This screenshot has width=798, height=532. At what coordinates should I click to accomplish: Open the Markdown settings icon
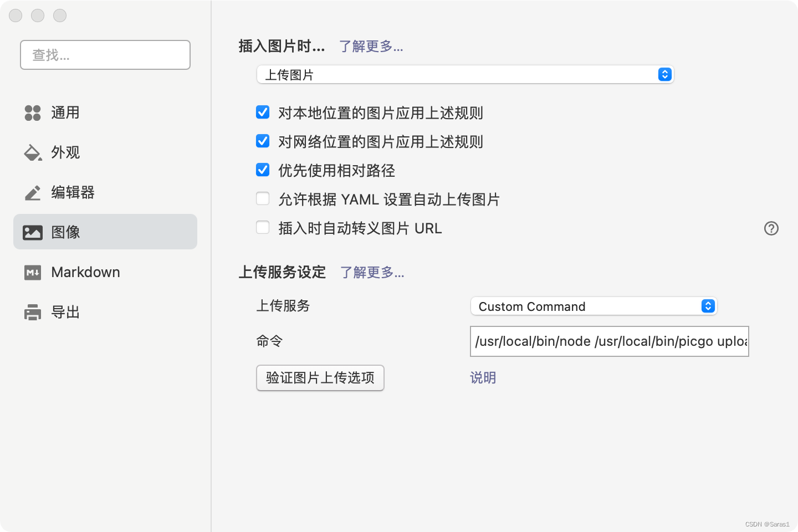pos(33,272)
